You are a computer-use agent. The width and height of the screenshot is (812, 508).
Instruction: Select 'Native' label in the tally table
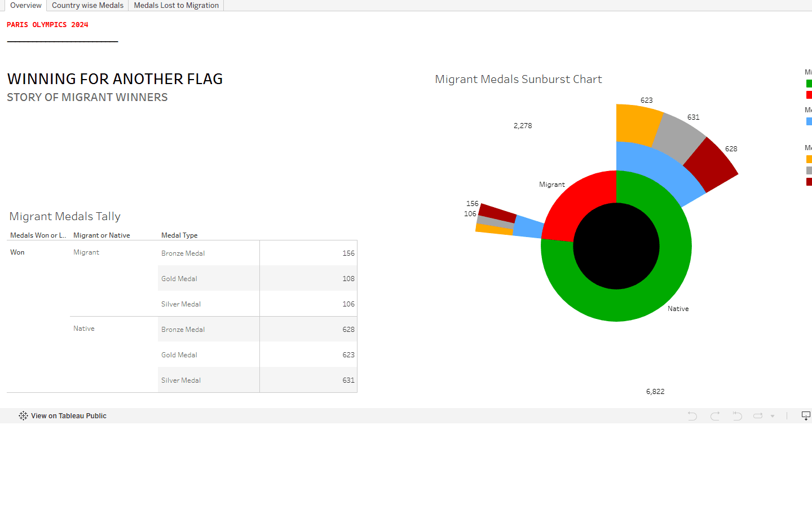(84, 329)
